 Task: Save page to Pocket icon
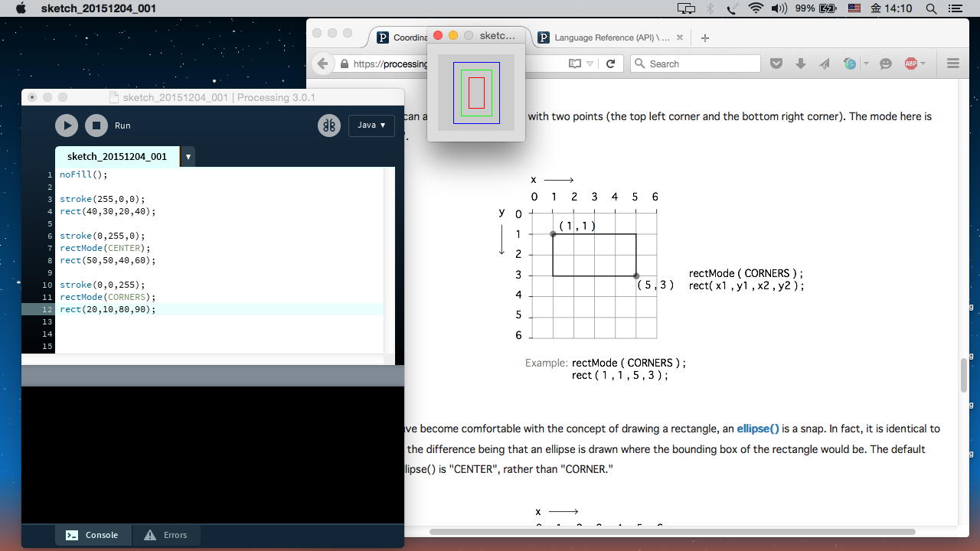pos(776,64)
